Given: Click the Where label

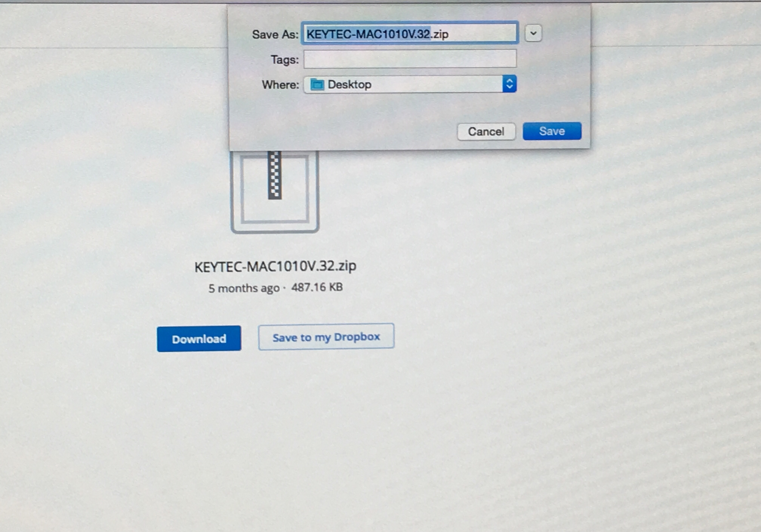Looking at the screenshot, I should click(x=280, y=85).
